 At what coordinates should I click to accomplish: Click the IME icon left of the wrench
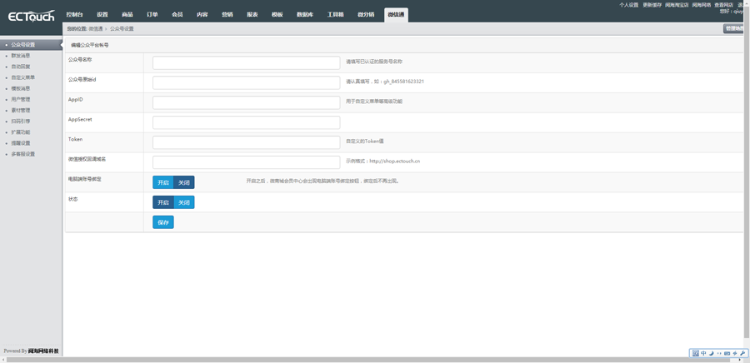735,353
